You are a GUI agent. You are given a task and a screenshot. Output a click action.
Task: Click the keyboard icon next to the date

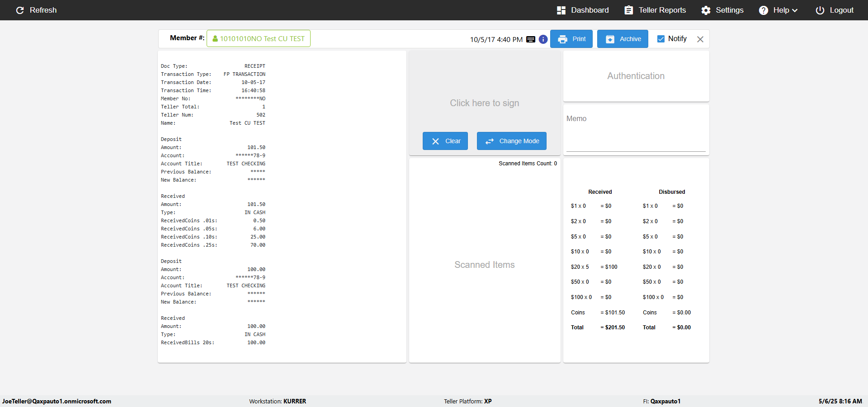click(x=531, y=39)
